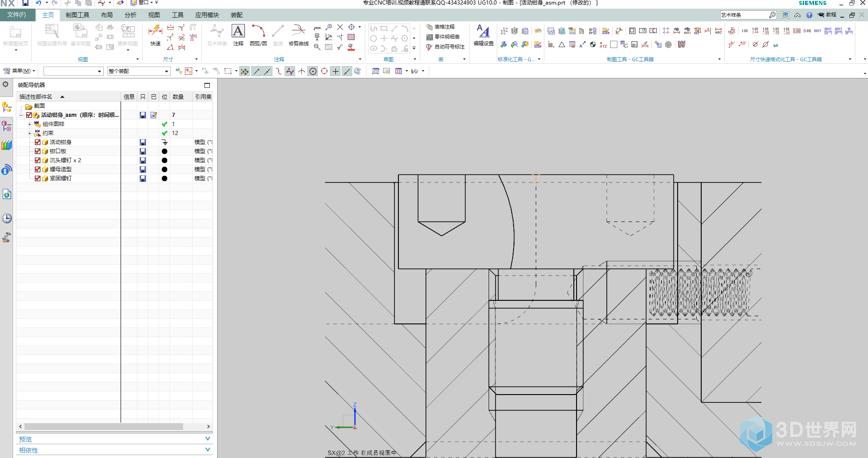Undo the last action in the title bar
Viewport: 868px width, 458px height.
coord(39,3)
